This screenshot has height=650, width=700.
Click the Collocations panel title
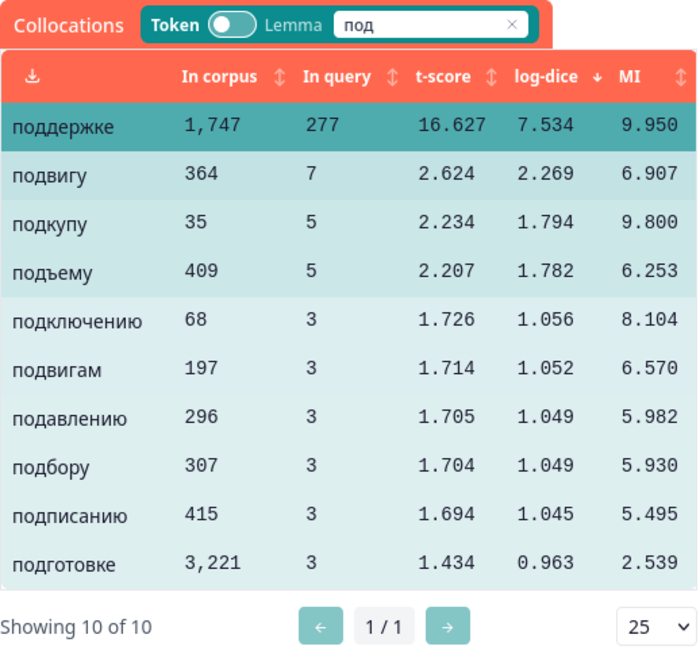[x=69, y=25]
